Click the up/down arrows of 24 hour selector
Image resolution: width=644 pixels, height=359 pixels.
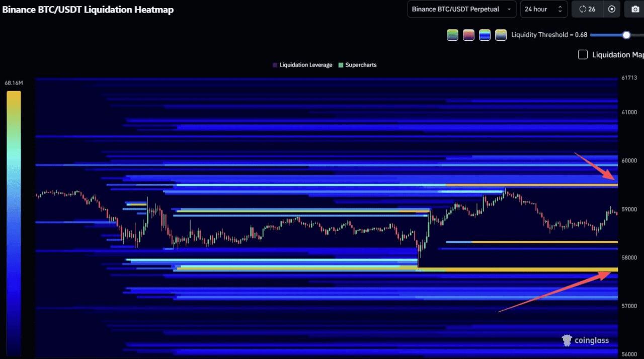(559, 9)
